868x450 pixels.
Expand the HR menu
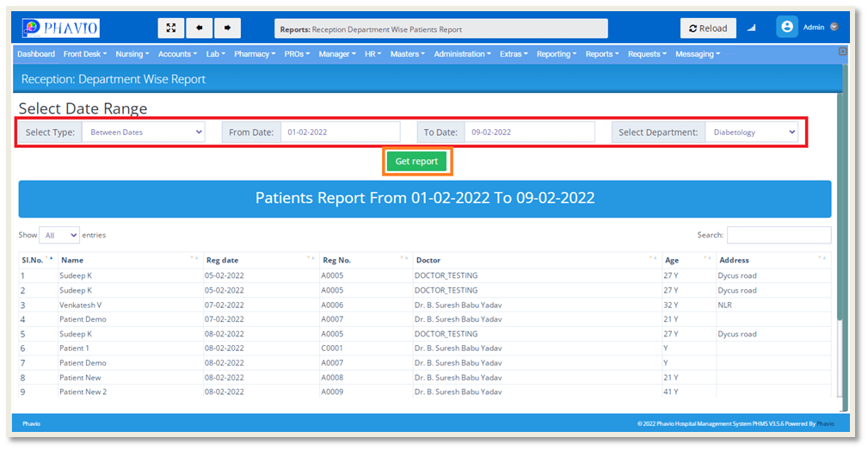(x=372, y=53)
